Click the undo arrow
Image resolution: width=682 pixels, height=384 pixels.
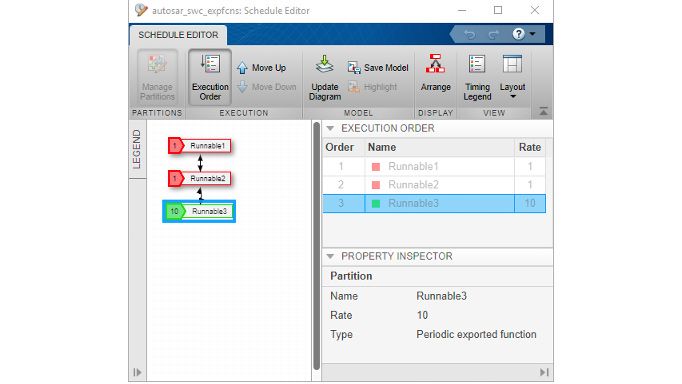[x=469, y=34]
